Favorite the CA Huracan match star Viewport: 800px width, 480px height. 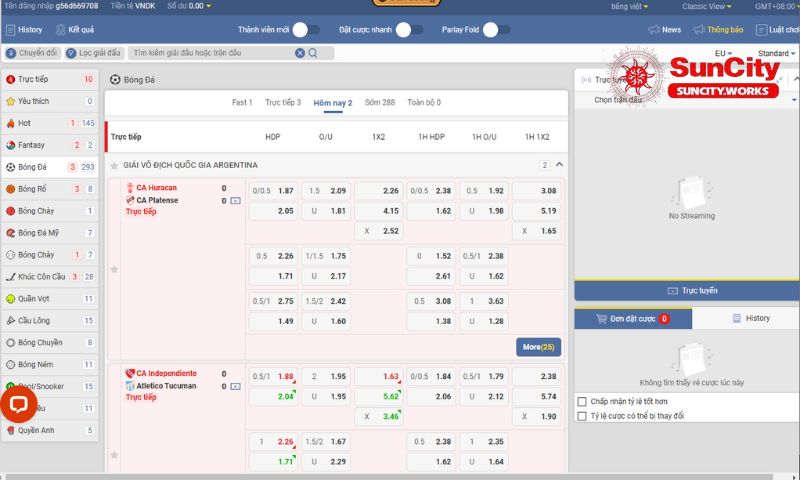114,269
